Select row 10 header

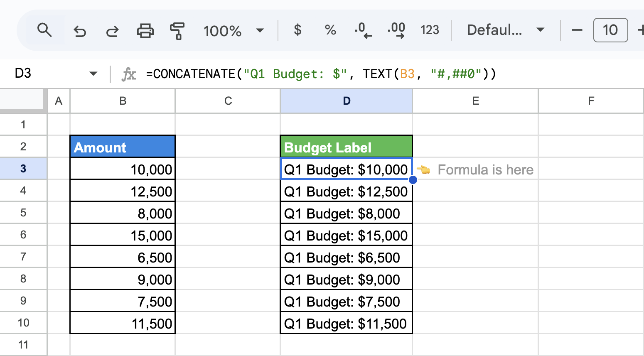point(23,322)
